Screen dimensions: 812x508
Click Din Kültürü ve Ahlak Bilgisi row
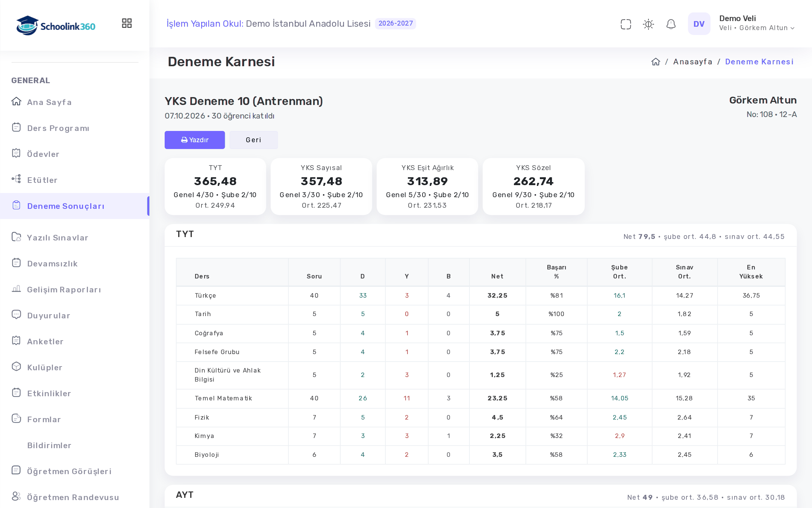(480, 375)
